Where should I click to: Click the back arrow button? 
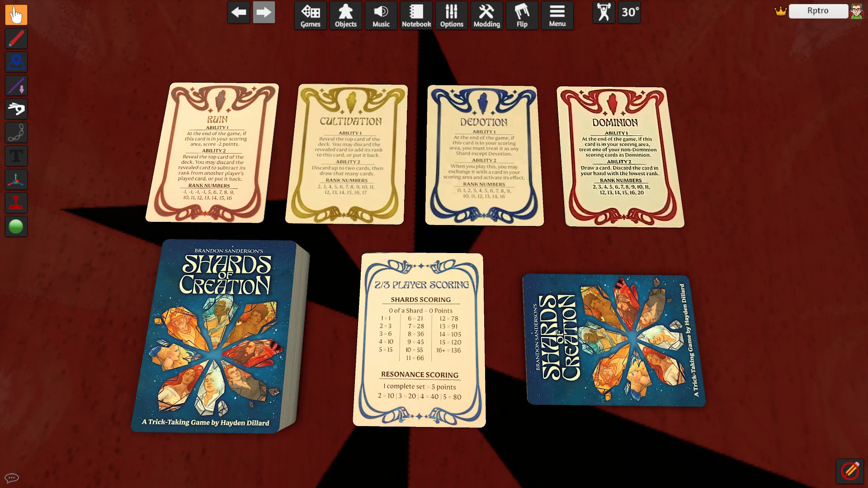pyautogui.click(x=239, y=12)
